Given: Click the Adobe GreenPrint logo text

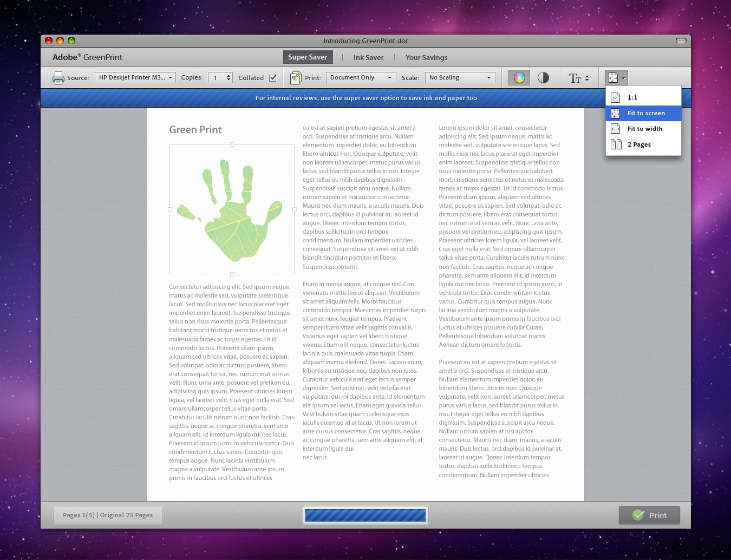Looking at the screenshot, I should [87, 57].
